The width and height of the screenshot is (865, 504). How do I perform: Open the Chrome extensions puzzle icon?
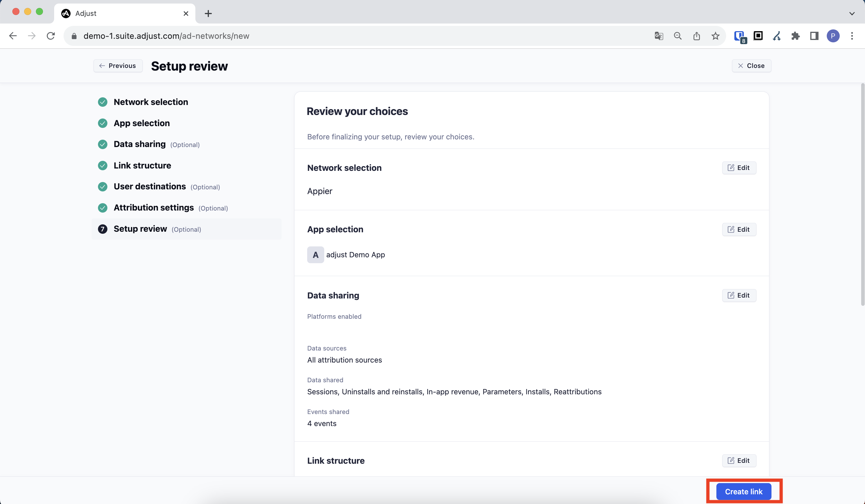[x=795, y=36]
